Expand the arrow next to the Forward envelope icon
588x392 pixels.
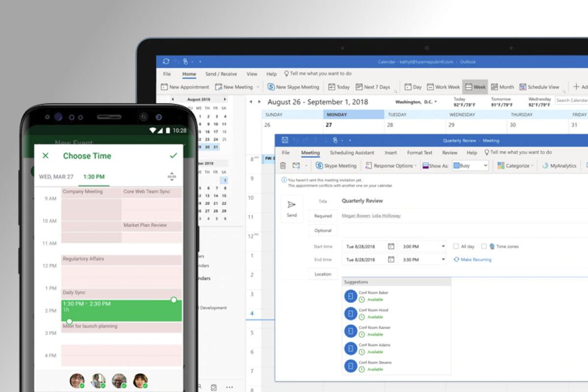(306, 166)
